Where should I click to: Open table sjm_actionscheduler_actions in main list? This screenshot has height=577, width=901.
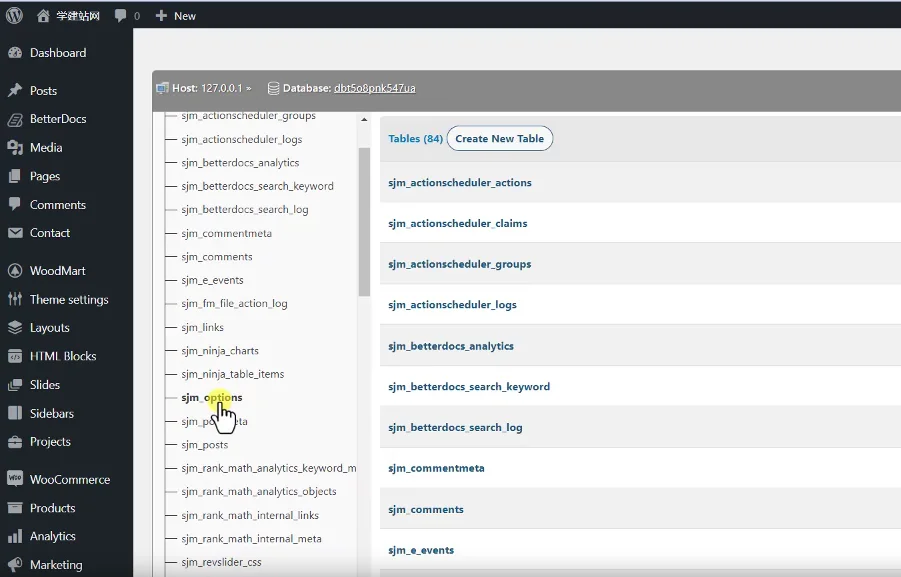pyautogui.click(x=460, y=183)
